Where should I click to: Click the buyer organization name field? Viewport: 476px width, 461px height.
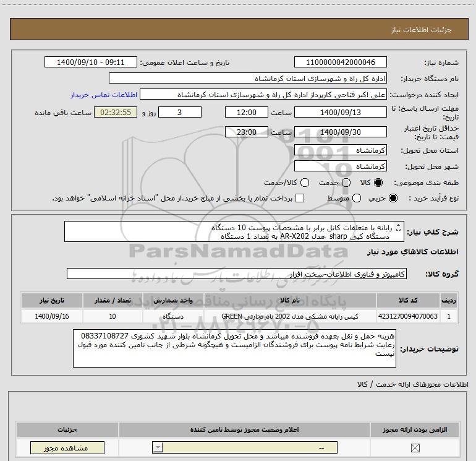248,79
